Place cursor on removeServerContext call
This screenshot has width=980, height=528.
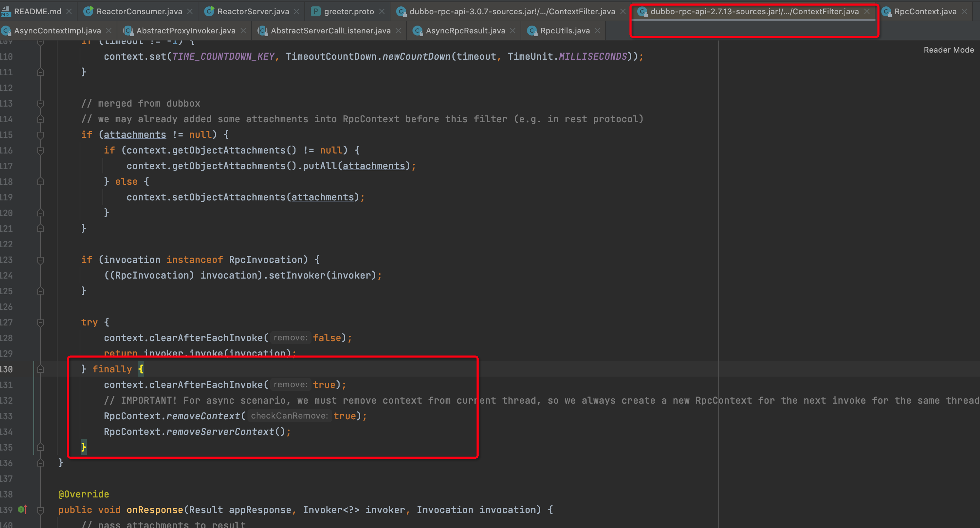point(220,432)
